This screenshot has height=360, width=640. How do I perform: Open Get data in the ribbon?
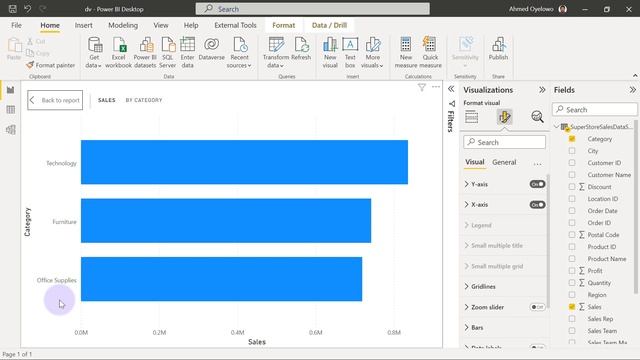tap(94, 52)
